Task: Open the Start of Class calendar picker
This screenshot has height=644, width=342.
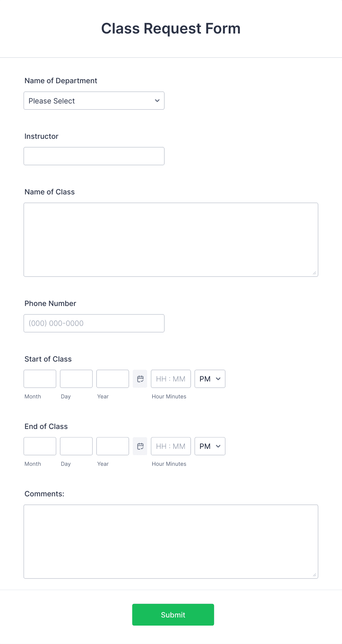Action: (x=140, y=379)
